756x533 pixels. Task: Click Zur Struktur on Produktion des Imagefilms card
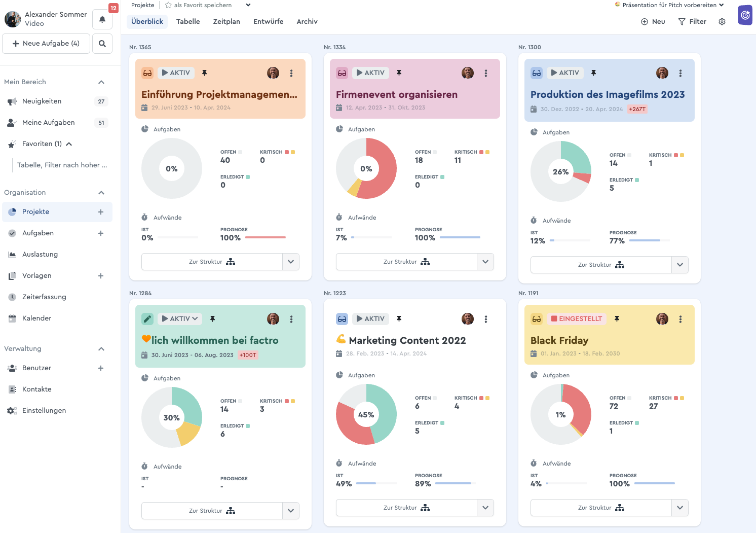click(601, 265)
